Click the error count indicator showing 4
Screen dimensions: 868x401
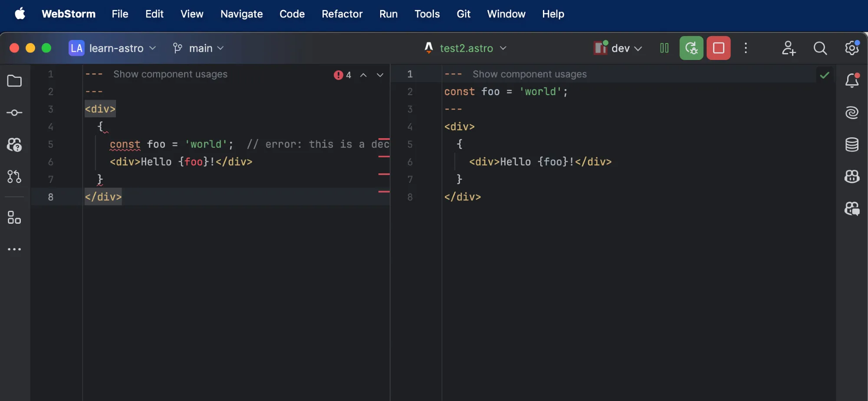click(343, 75)
